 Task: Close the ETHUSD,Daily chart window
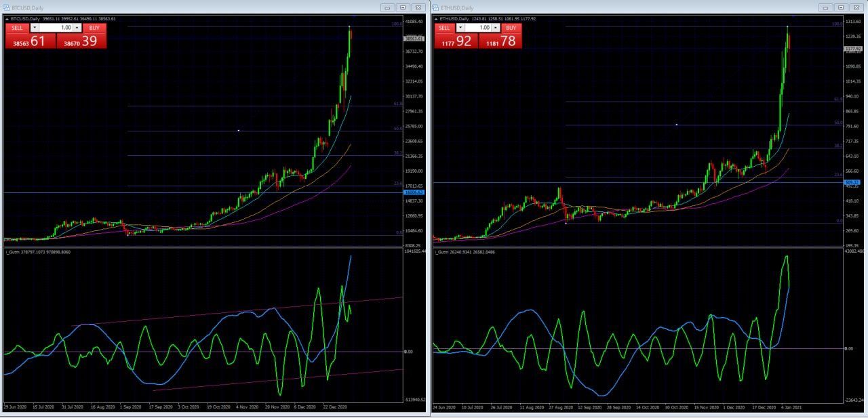click(856, 7)
